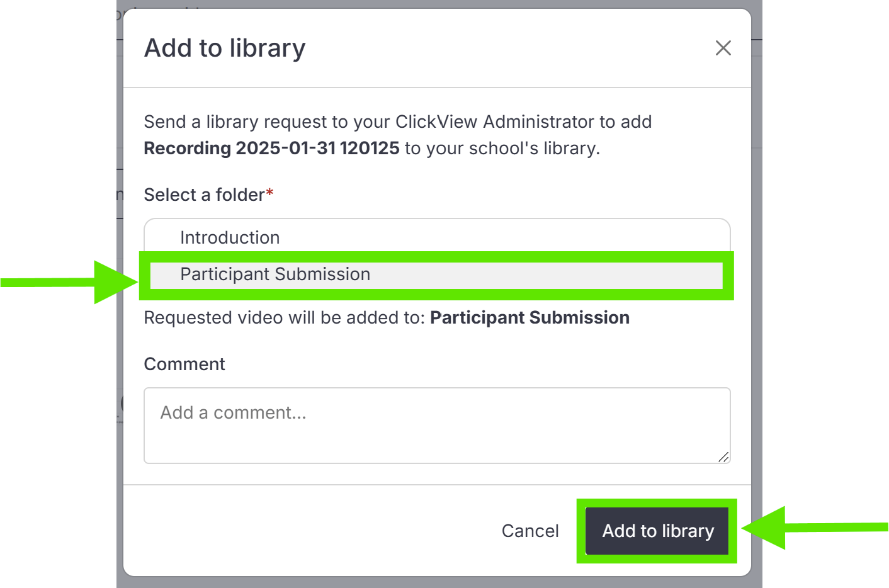The height and width of the screenshot is (588, 889).
Task: Click the Add to library dialog heading
Action: pos(225,48)
